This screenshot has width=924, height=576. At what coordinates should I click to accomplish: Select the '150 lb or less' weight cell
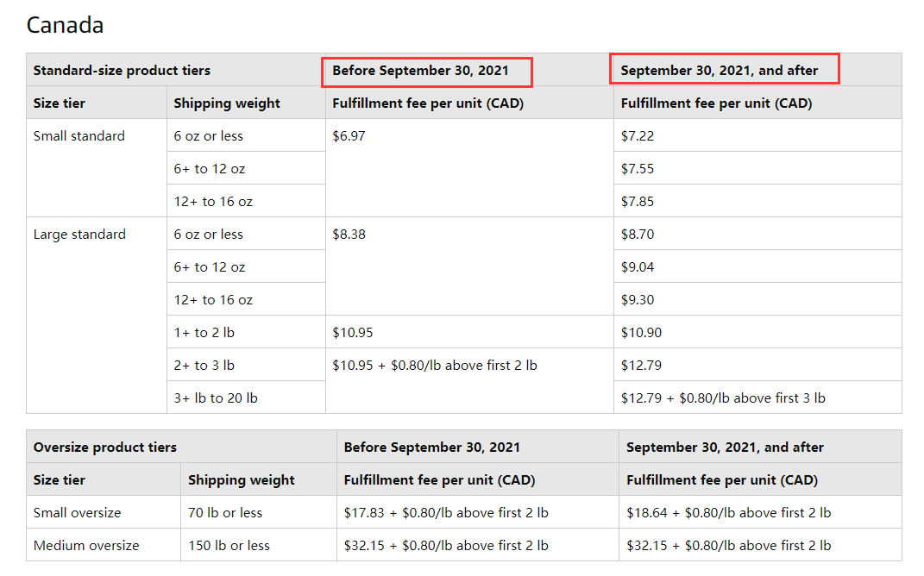[x=258, y=545]
